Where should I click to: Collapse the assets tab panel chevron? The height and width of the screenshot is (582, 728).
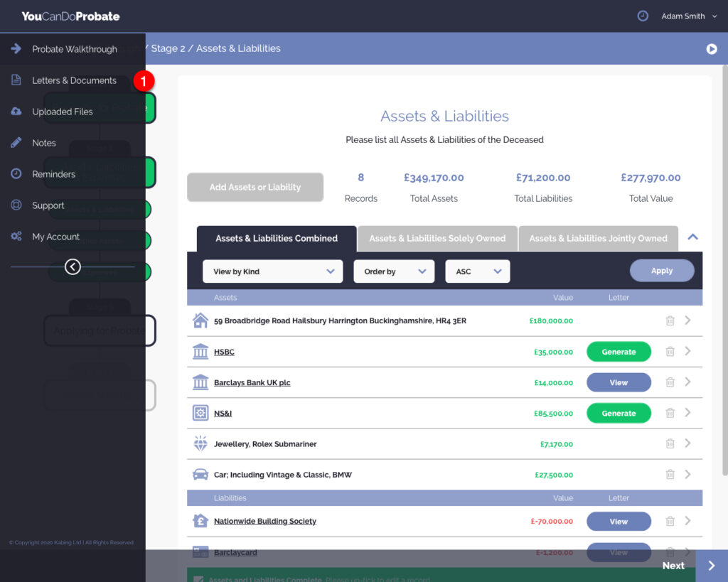[693, 237]
